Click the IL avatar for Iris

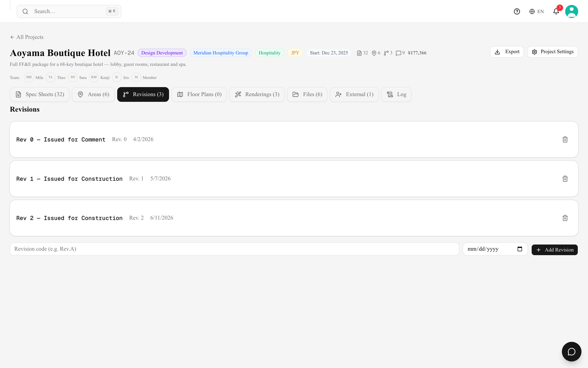[x=117, y=77]
